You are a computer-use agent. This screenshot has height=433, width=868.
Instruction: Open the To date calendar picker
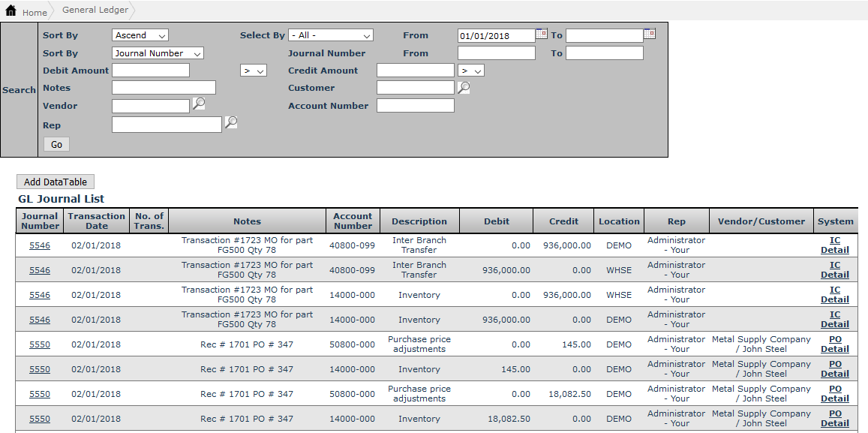[650, 34]
